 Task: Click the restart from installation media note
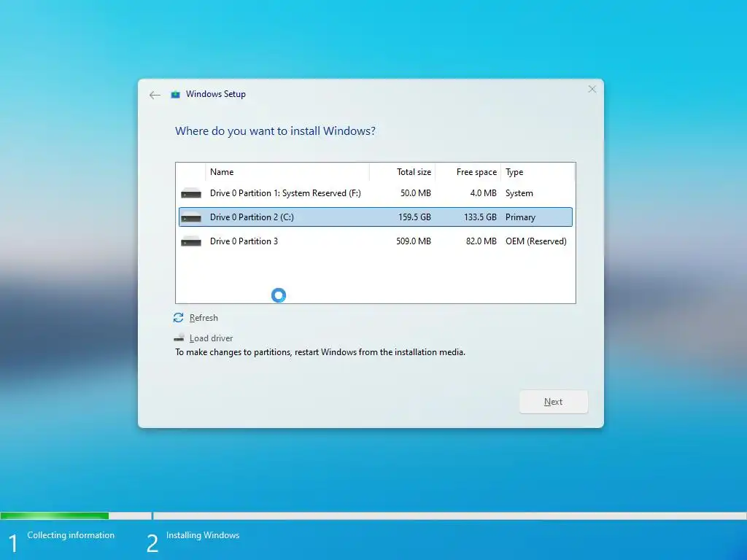pyautogui.click(x=320, y=352)
